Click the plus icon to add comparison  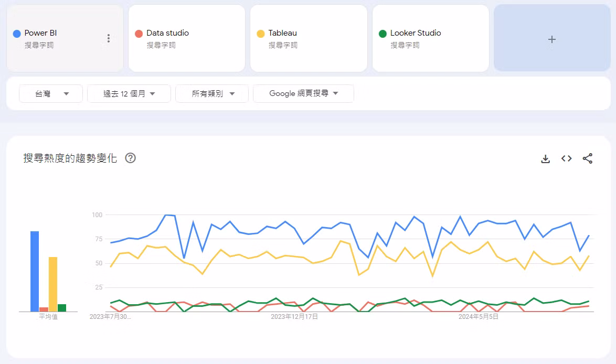pyautogui.click(x=551, y=39)
